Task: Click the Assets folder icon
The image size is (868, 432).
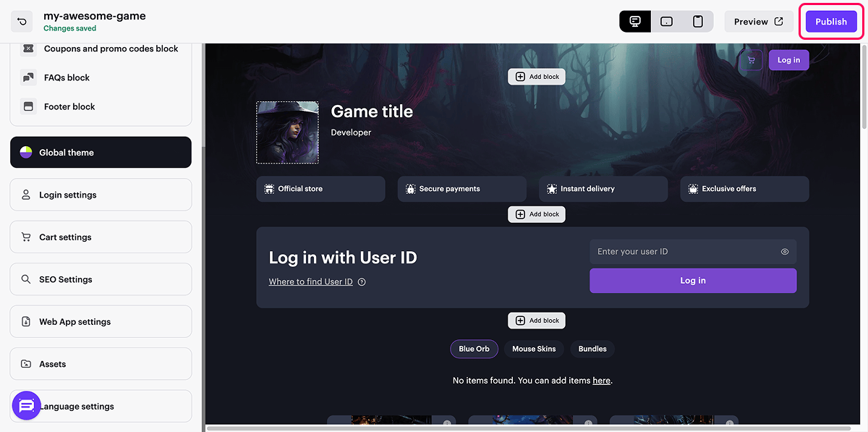Action: [x=26, y=364]
